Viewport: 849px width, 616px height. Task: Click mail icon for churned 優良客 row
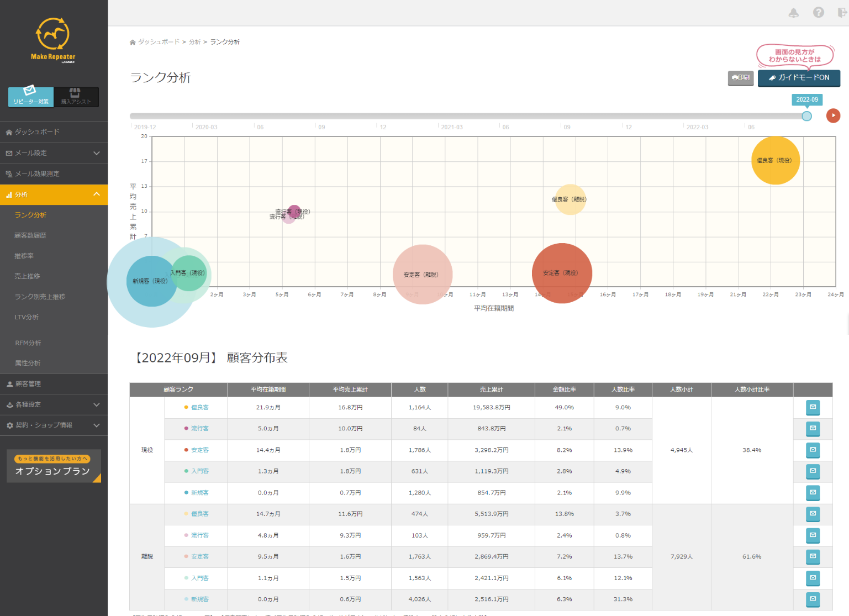click(813, 514)
